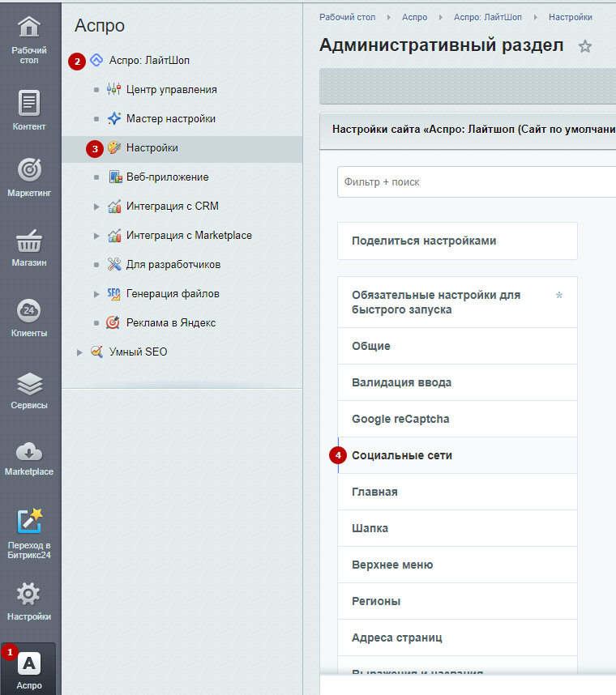Open the Клиенты section icon
Viewport: 616px width, 695px height.
coord(29,311)
